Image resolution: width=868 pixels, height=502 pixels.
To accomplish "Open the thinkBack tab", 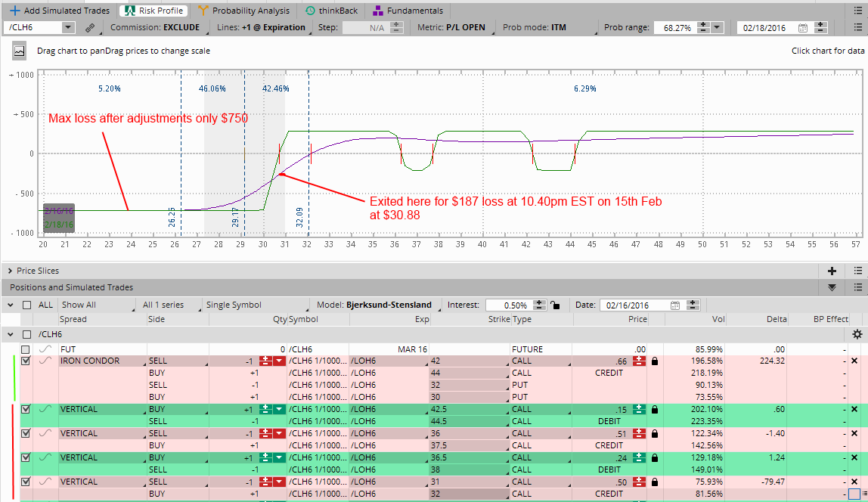I will [x=332, y=11].
